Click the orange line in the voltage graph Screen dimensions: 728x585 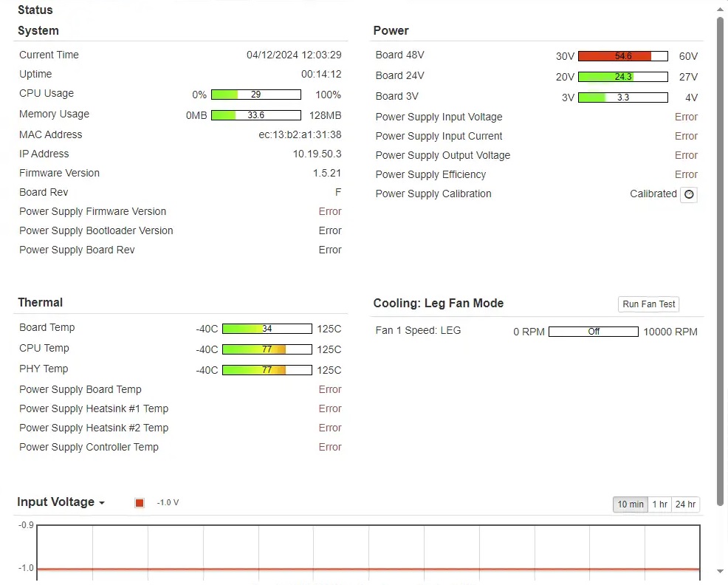click(368, 569)
